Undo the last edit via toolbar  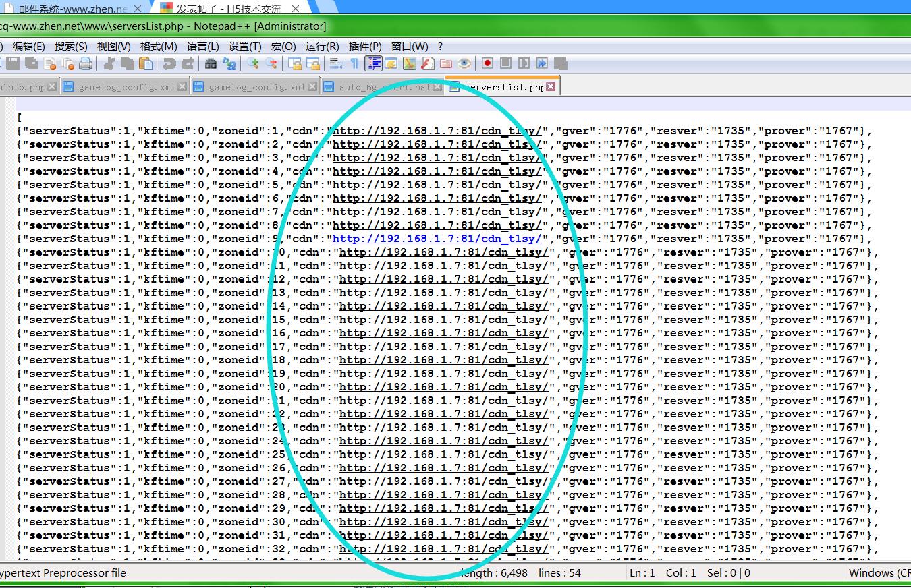click(169, 63)
